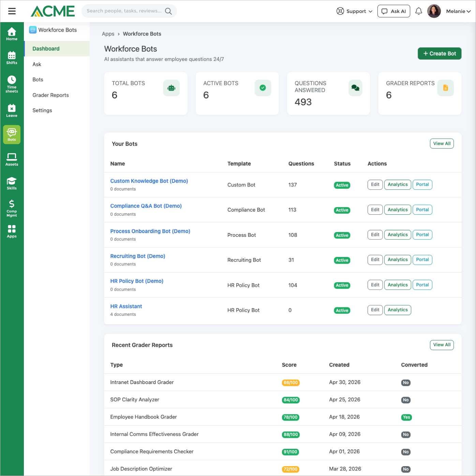Open Portal for Process Onboarding Bot
476x476 pixels.
tap(422, 234)
